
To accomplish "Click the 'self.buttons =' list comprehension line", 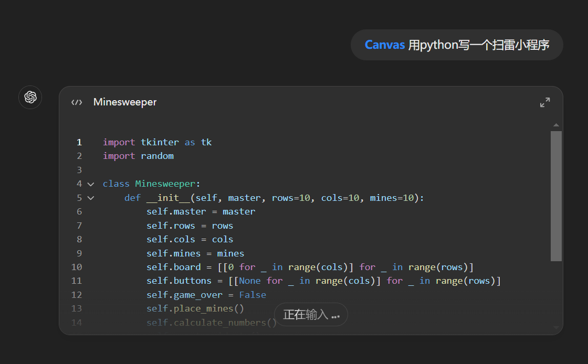I will click(323, 281).
